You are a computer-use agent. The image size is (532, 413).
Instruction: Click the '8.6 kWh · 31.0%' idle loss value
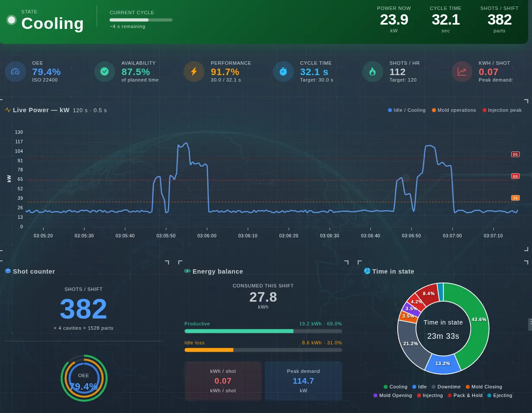tap(322, 343)
